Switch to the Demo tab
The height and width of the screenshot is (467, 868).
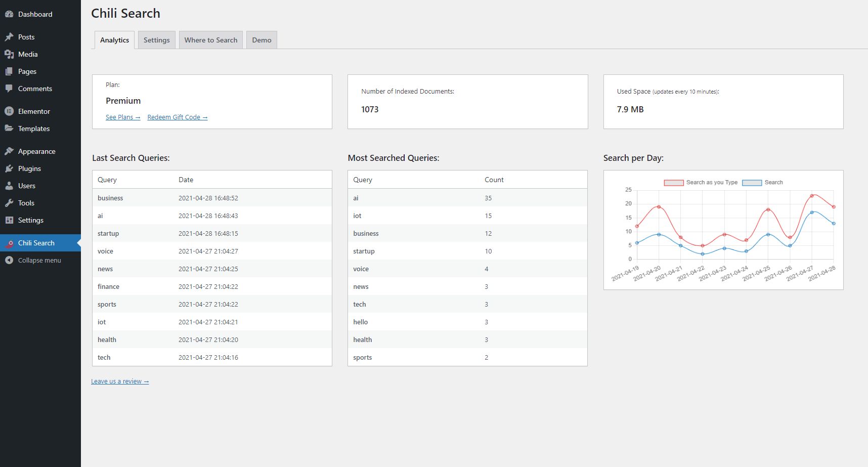click(262, 40)
